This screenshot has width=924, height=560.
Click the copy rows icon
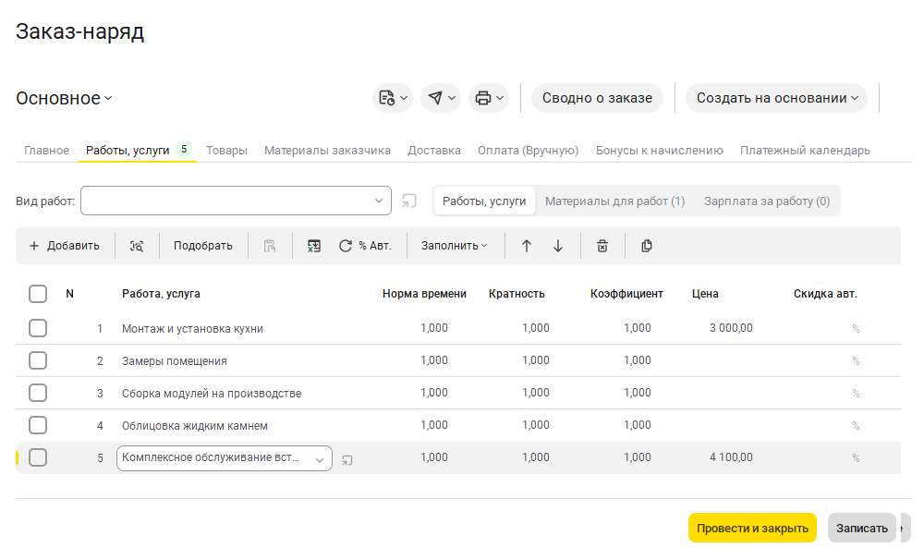(647, 246)
